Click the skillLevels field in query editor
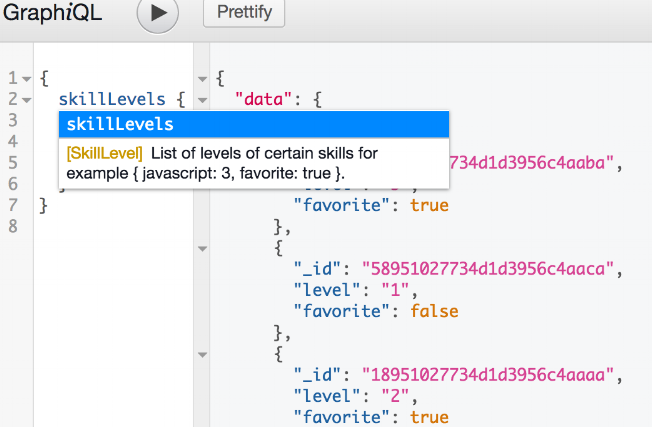The width and height of the screenshot is (652, 427). pos(111,99)
